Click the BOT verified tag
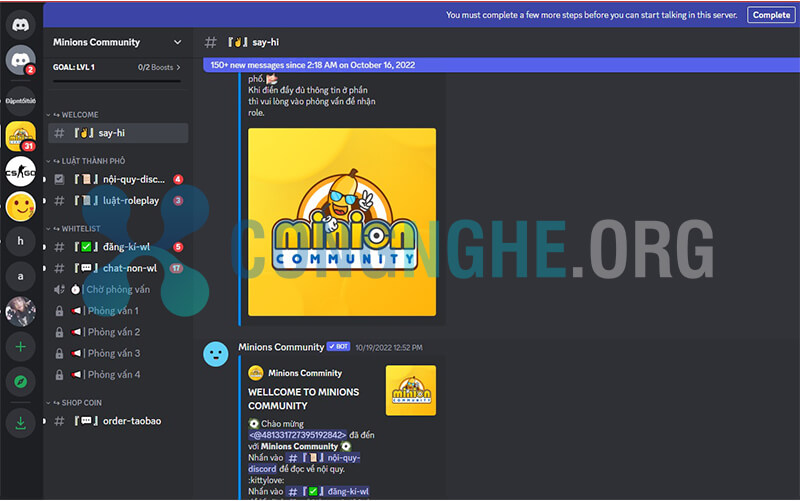Image resolution: width=800 pixels, height=501 pixels. 338,346
